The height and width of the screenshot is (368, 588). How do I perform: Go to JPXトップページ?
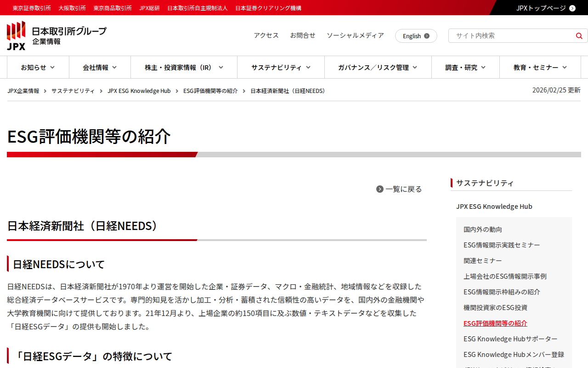tap(546, 8)
